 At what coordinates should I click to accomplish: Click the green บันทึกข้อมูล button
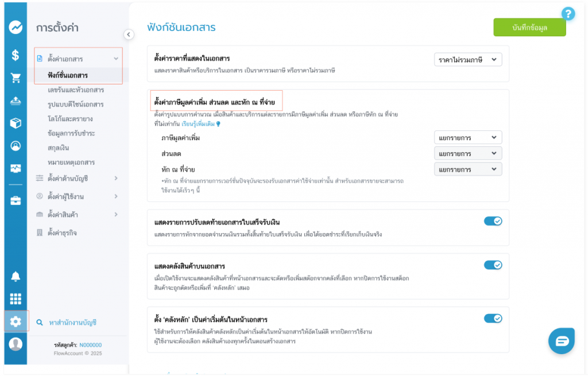529,28
